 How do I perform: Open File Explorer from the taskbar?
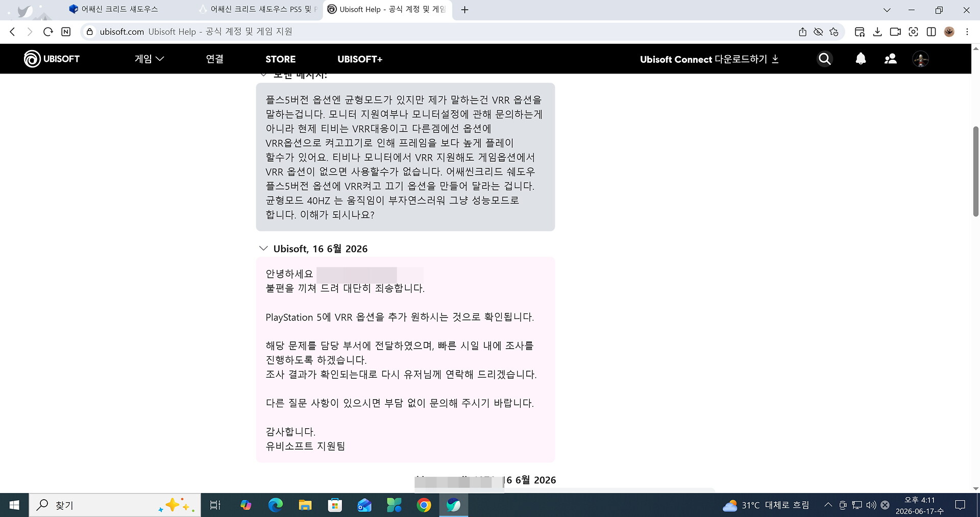coord(305,505)
